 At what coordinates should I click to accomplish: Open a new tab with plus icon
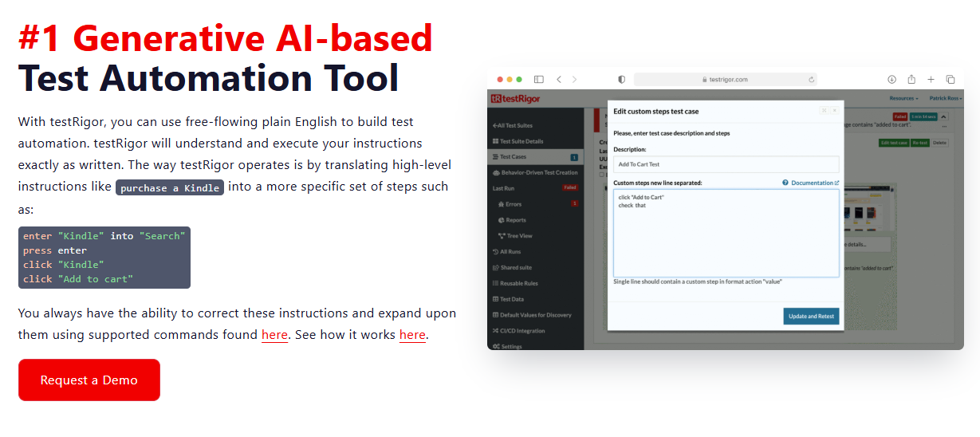[x=931, y=80]
